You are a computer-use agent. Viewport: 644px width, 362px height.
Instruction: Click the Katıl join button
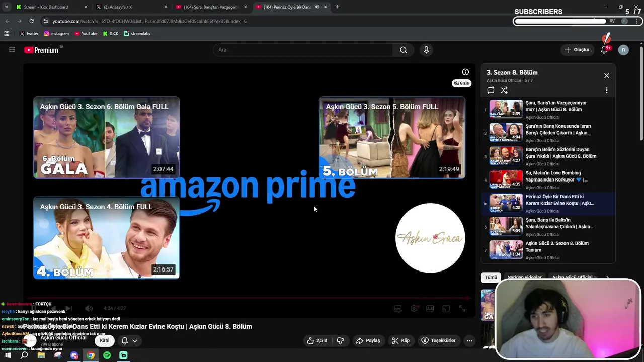[104, 341]
